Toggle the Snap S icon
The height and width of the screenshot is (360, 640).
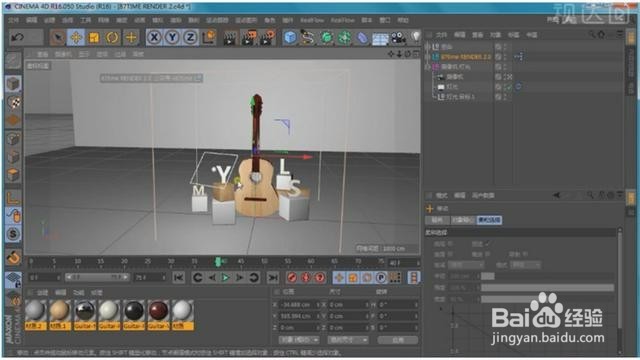click(13, 234)
